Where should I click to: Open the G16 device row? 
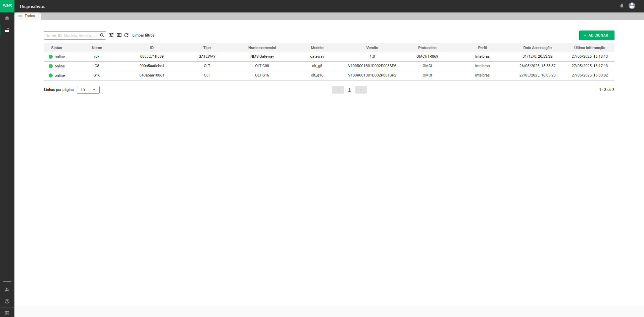click(x=329, y=75)
